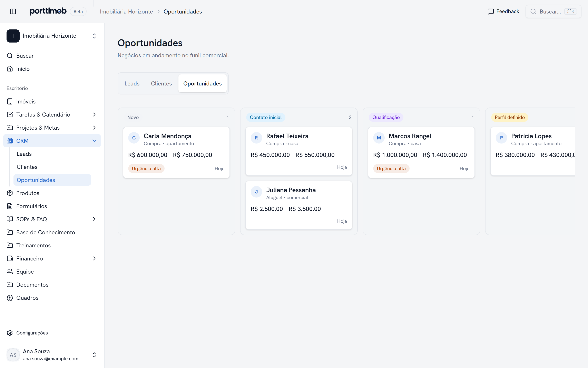Switch to the Leads tab
The width and height of the screenshot is (588, 368).
tap(132, 83)
